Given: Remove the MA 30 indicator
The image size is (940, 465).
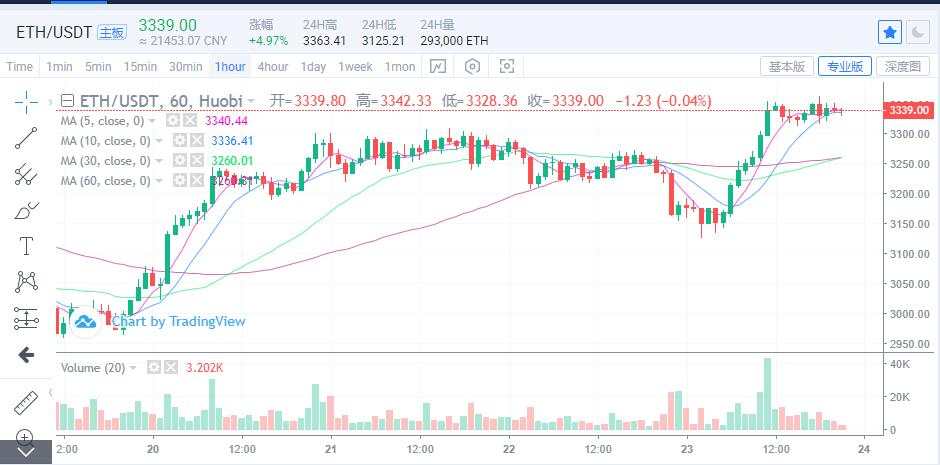Looking at the screenshot, I should click(x=196, y=161).
